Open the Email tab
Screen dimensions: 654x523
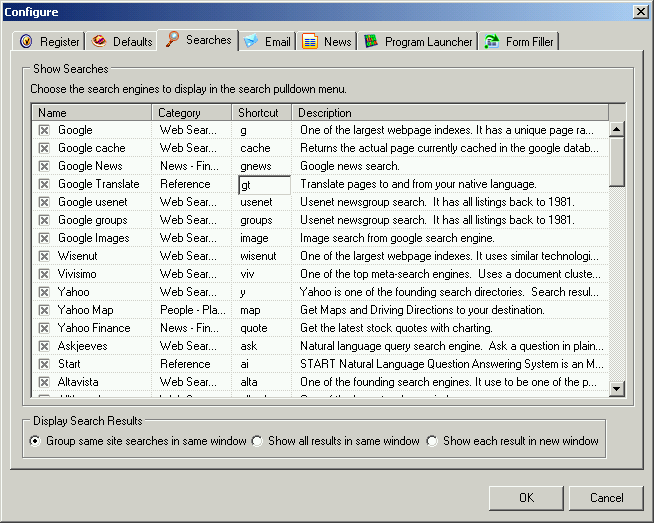[x=268, y=41]
